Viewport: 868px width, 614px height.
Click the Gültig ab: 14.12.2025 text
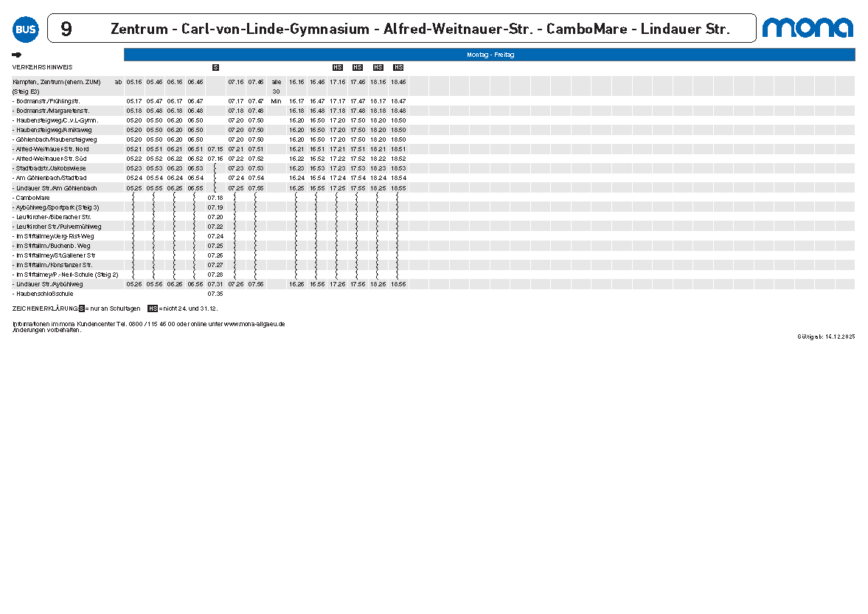point(827,336)
